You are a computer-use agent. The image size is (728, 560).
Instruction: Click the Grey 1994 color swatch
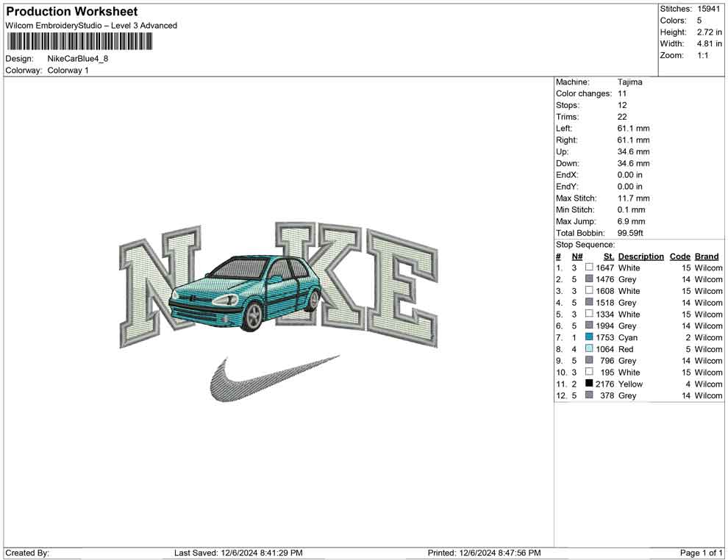(x=588, y=326)
